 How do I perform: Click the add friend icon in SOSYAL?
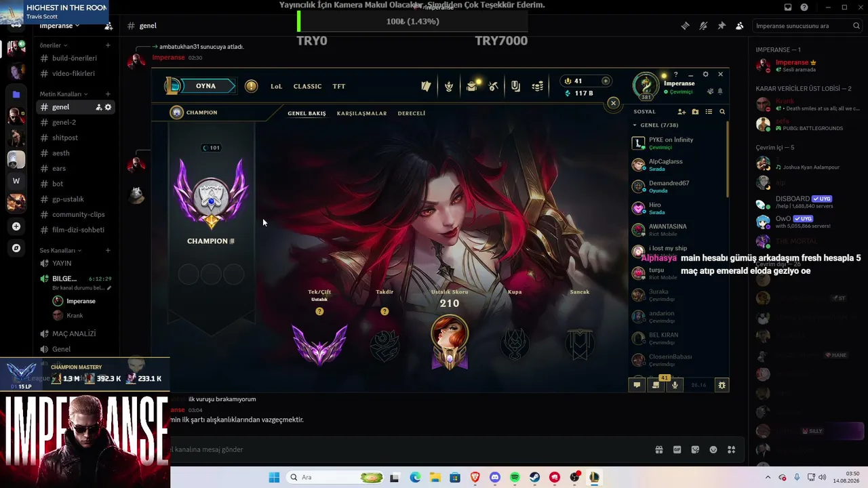tap(682, 112)
